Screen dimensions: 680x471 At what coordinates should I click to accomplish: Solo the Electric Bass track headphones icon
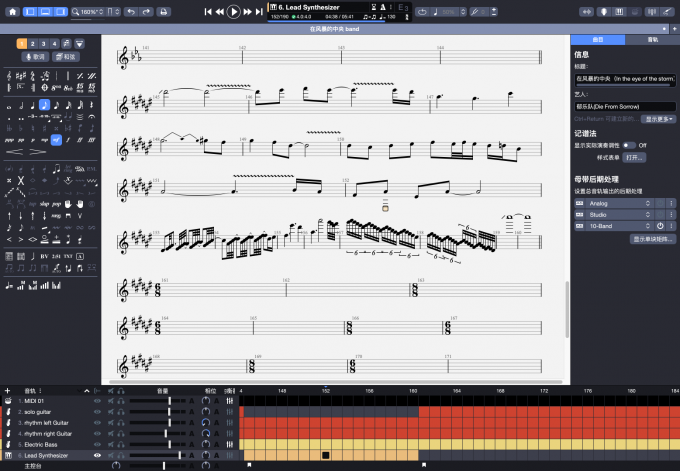coord(121,444)
